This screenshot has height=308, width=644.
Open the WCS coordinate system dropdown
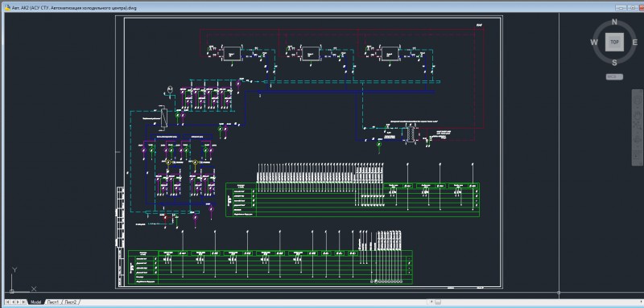[614, 76]
